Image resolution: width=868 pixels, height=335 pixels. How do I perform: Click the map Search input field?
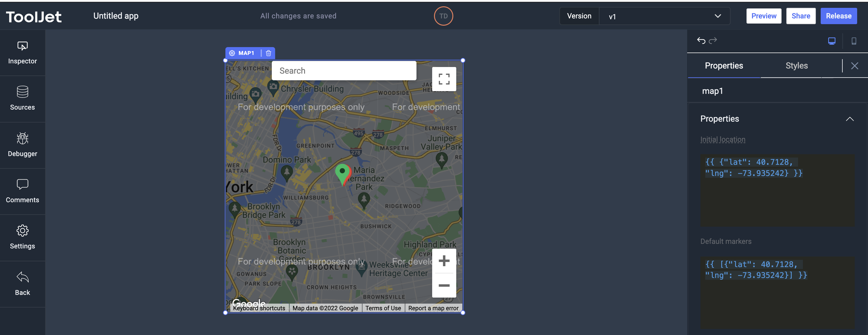click(344, 71)
